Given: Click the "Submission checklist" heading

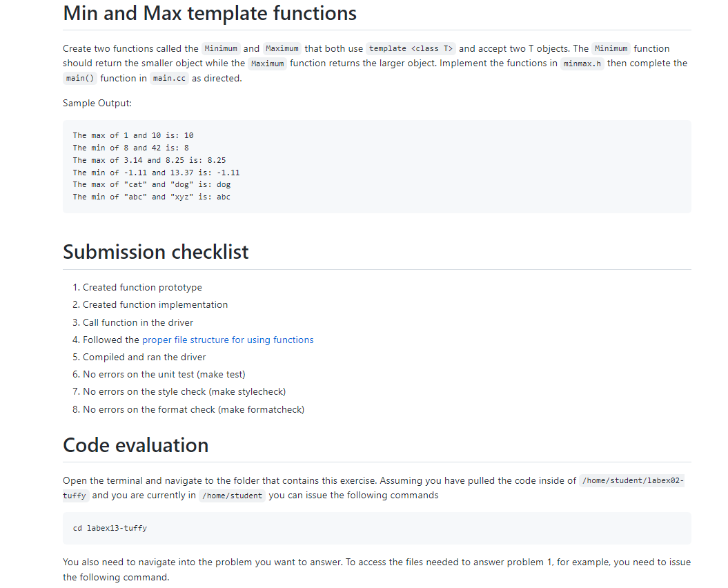Looking at the screenshot, I should tap(155, 252).
